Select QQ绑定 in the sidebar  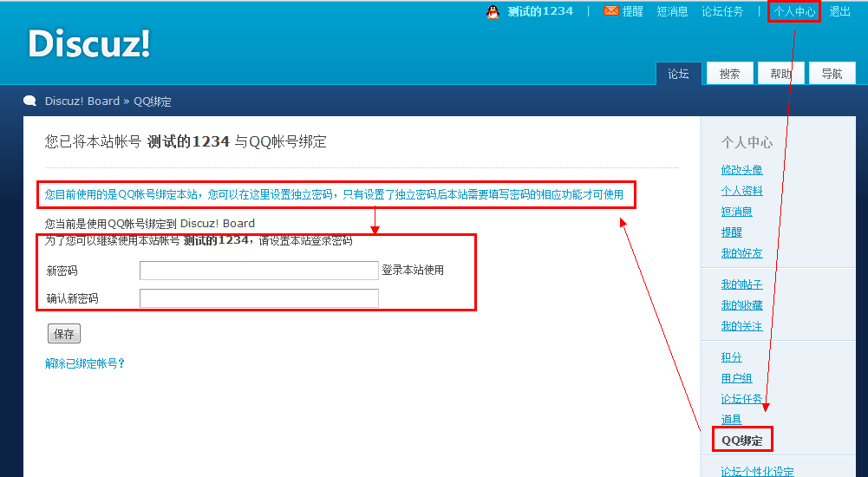(x=741, y=441)
